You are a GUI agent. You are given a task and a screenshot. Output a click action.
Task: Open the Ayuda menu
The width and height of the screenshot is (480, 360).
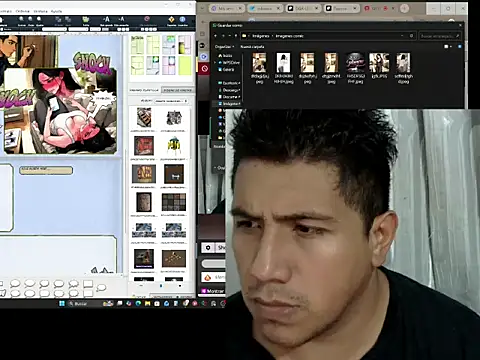click(x=56, y=11)
